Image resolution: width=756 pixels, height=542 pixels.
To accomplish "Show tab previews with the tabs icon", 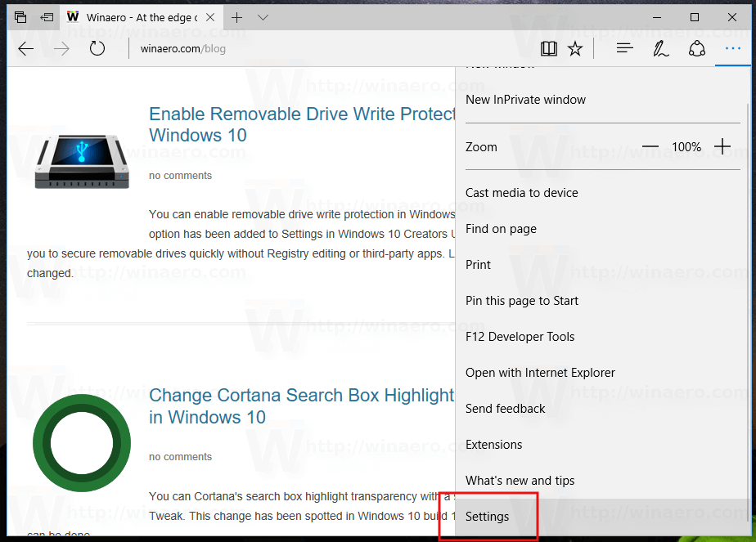I will pos(47,16).
